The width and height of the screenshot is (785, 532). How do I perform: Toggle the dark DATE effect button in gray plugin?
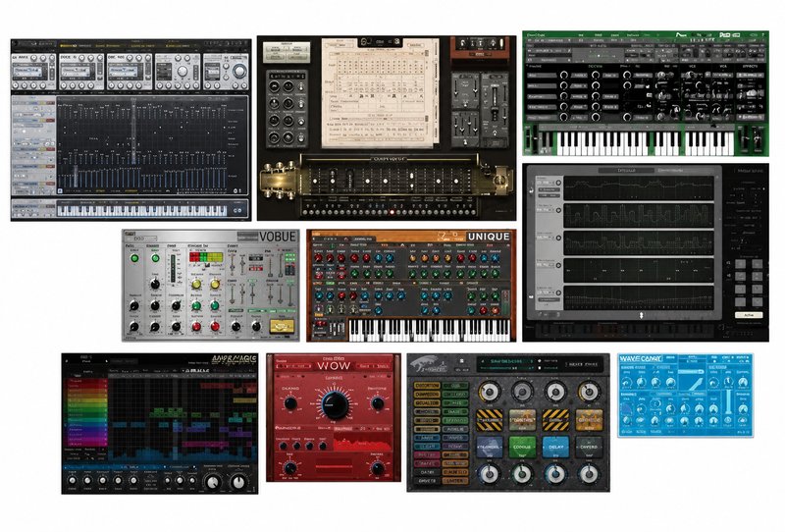[x=427, y=472]
